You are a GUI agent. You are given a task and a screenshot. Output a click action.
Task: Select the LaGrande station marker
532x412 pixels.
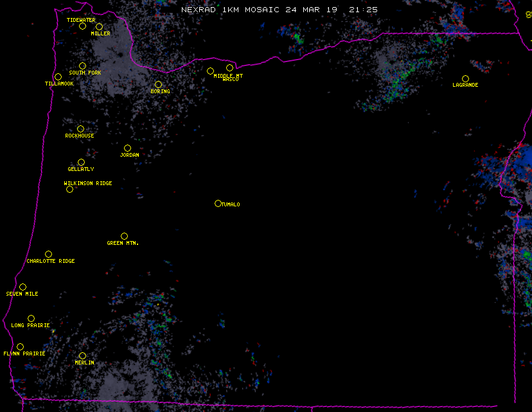point(465,78)
